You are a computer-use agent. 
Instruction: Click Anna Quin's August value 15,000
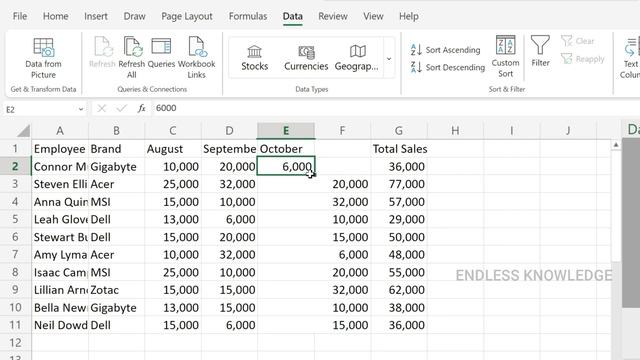(173, 202)
